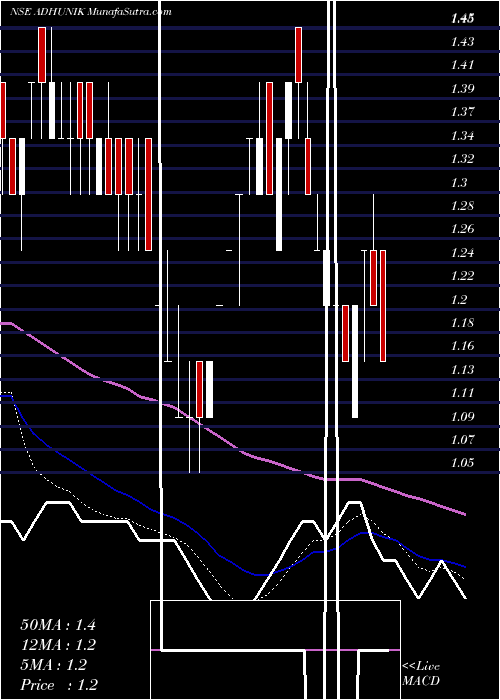This screenshot has width=500, height=700.
Task: Click the 1.07 price axis label
Action: coord(462,440)
